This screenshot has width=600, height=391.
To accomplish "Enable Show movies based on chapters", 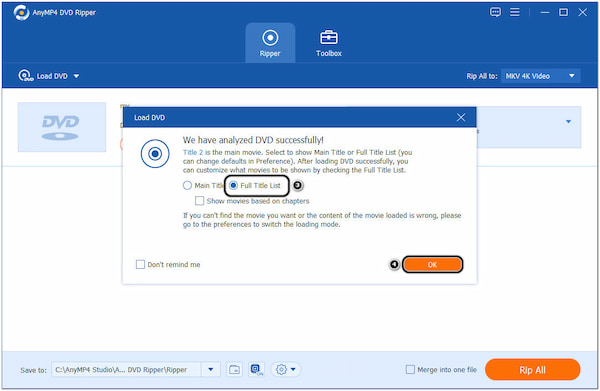I will 199,201.
